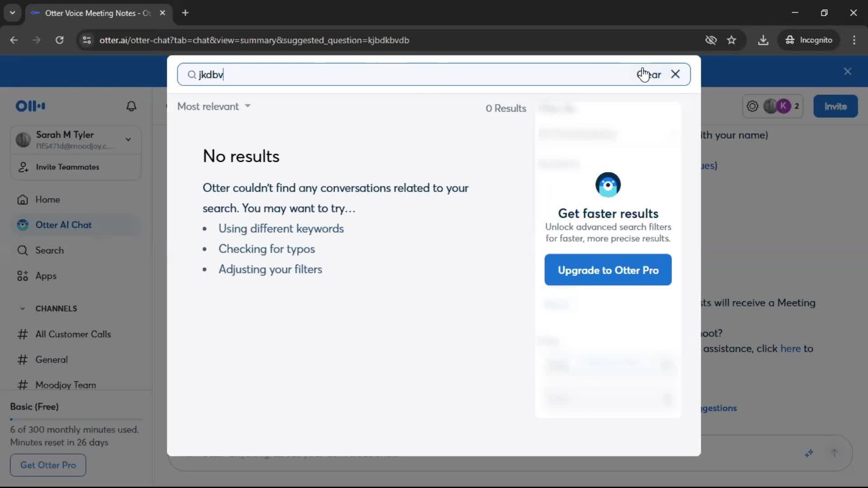Close the search dialog with X icon
868x488 pixels.
coord(675,74)
